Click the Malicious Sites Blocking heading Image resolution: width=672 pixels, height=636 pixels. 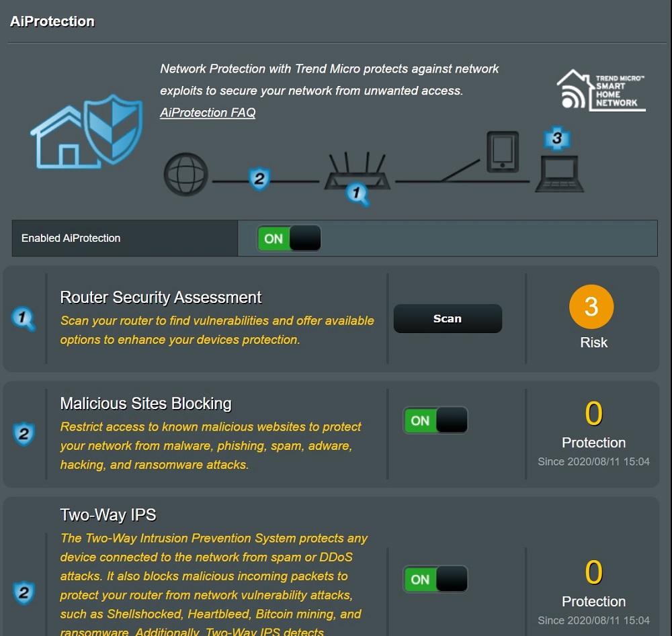point(146,404)
